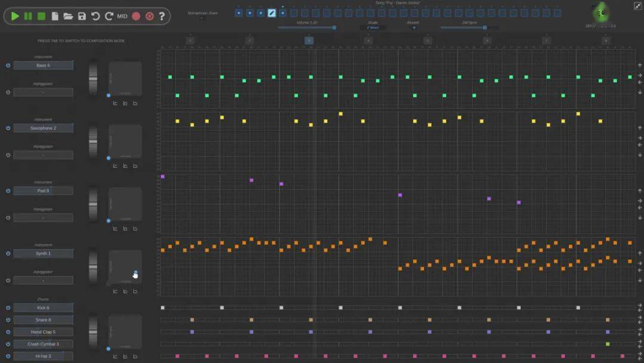This screenshot has width=644, height=363.
Task: Pause the song playback
Action: click(28, 16)
